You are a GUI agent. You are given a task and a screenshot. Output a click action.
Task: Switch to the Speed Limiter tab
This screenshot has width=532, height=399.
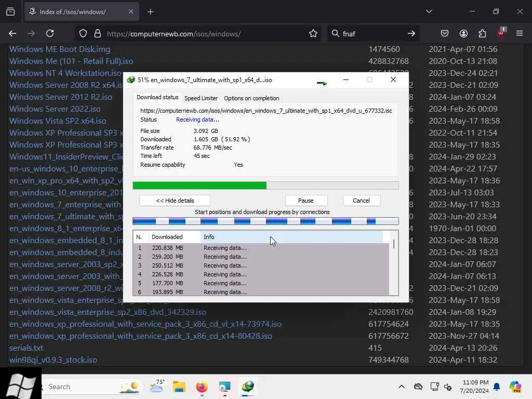pos(201,98)
